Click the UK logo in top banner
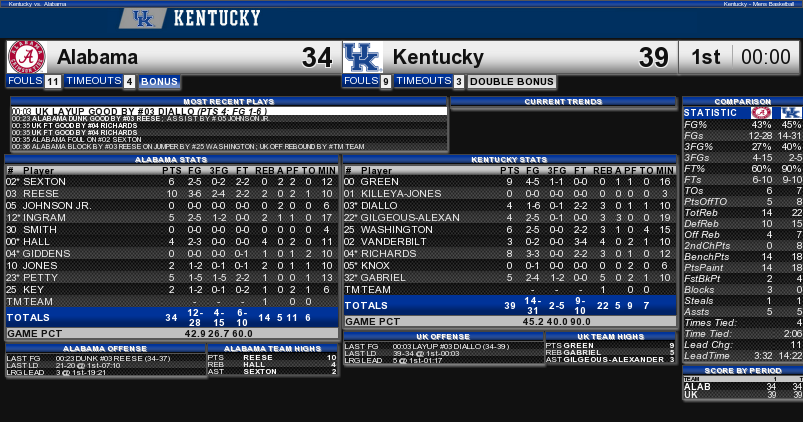 tap(143, 18)
